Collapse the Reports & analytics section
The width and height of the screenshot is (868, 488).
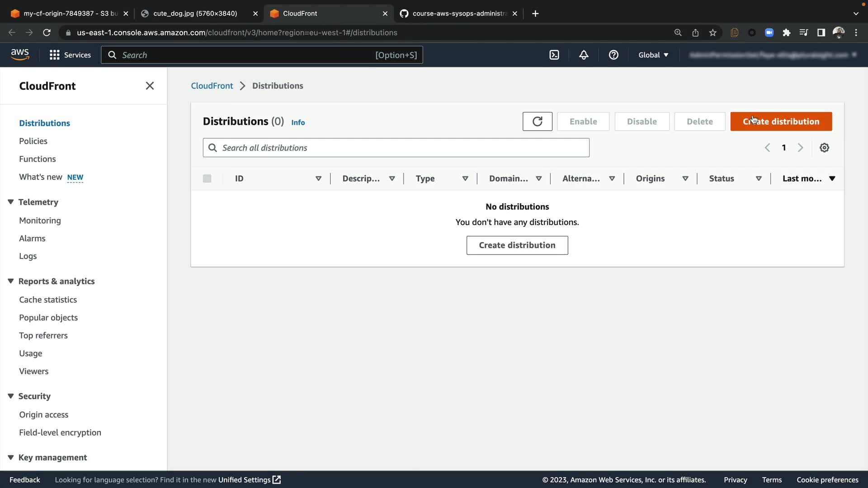(11, 281)
